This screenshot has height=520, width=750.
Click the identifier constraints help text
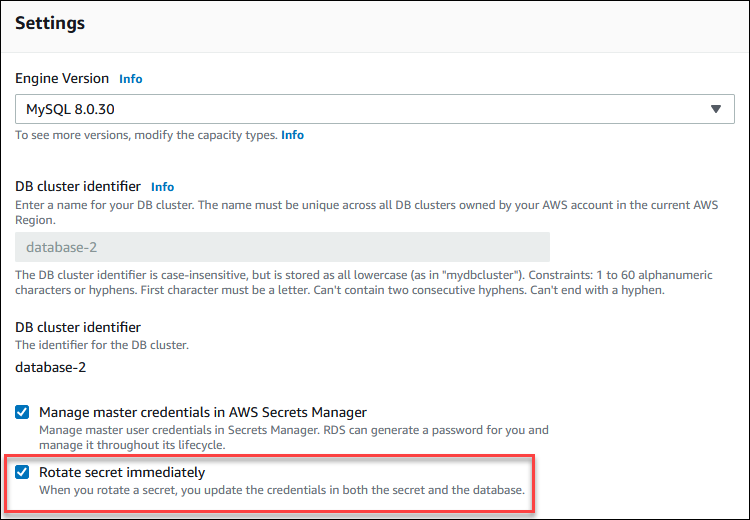click(x=340, y=283)
